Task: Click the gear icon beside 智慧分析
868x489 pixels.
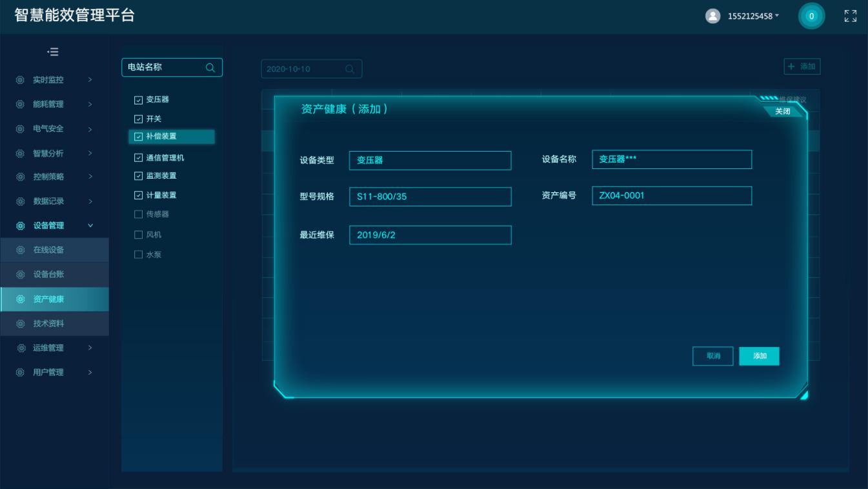Action: (x=20, y=154)
